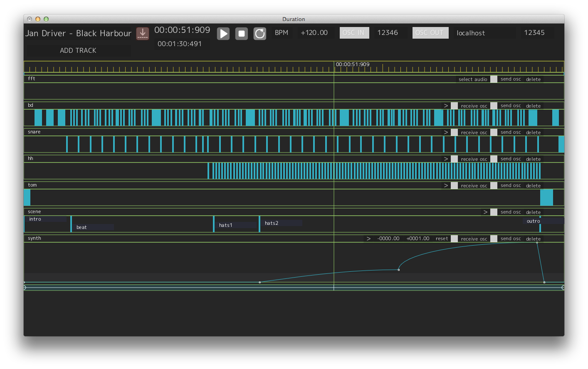Screen dimensions: 588x369
Task: Toggle send osc checkbox on bd track
Action: pos(494,106)
